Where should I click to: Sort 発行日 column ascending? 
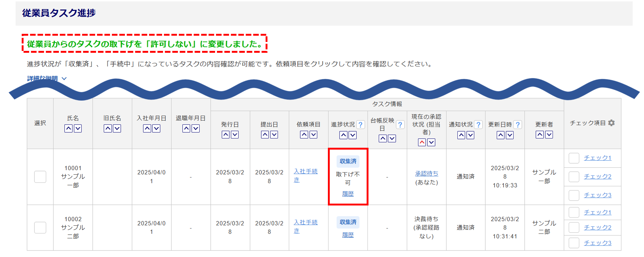[226, 135]
